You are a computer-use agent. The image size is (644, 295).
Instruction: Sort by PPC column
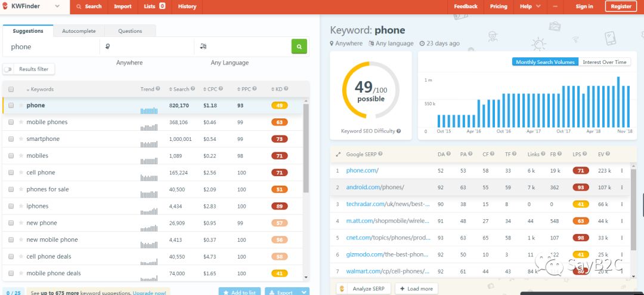244,89
